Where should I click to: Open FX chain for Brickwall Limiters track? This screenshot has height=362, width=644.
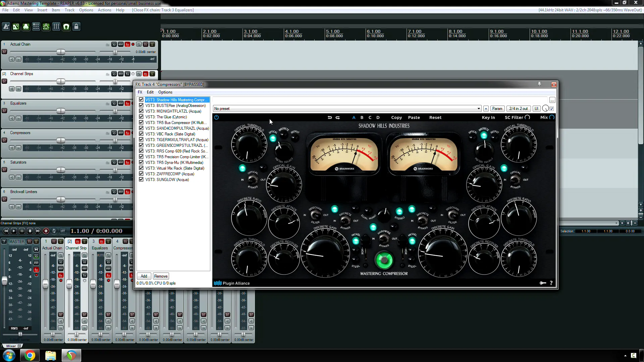[127, 192]
